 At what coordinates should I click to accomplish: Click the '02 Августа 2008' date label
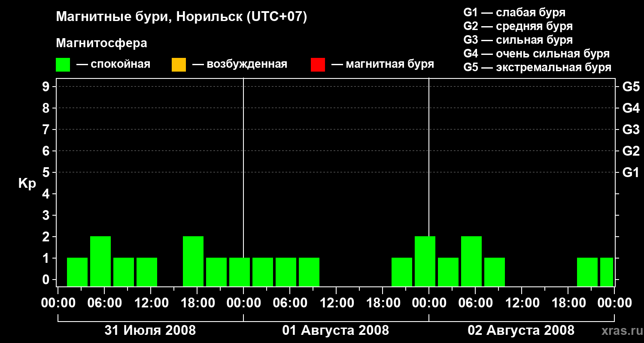(521, 330)
